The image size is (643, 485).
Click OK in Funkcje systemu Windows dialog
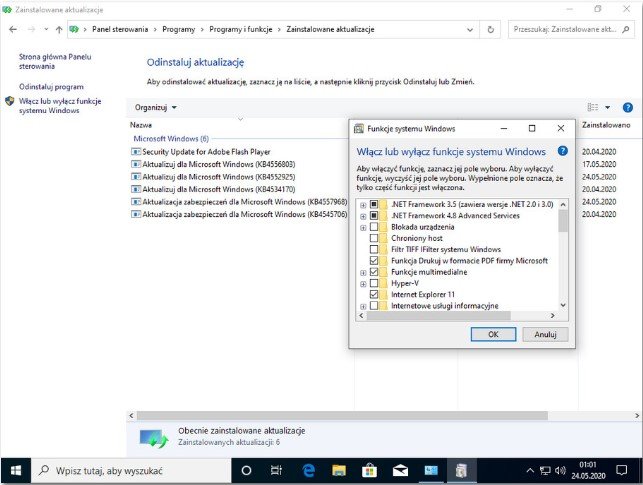click(493, 334)
